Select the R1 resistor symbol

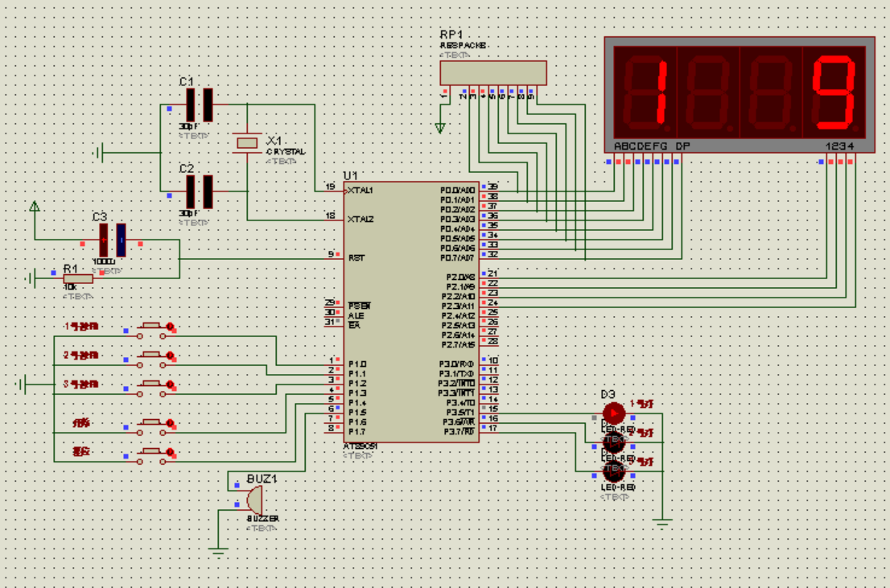click(78, 278)
